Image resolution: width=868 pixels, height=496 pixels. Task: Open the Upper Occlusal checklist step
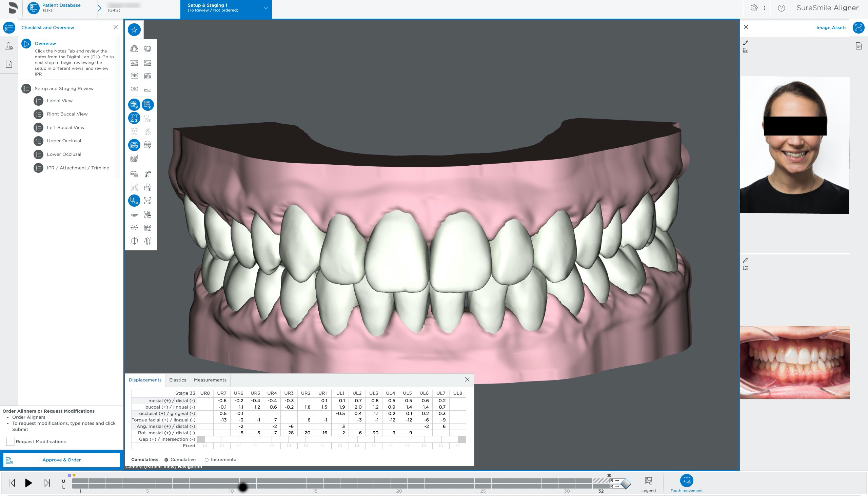coord(64,141)
